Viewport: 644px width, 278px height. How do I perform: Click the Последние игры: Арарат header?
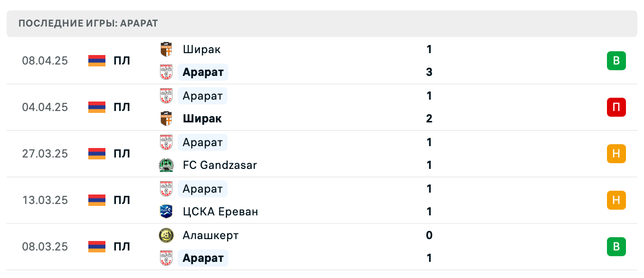88,23
